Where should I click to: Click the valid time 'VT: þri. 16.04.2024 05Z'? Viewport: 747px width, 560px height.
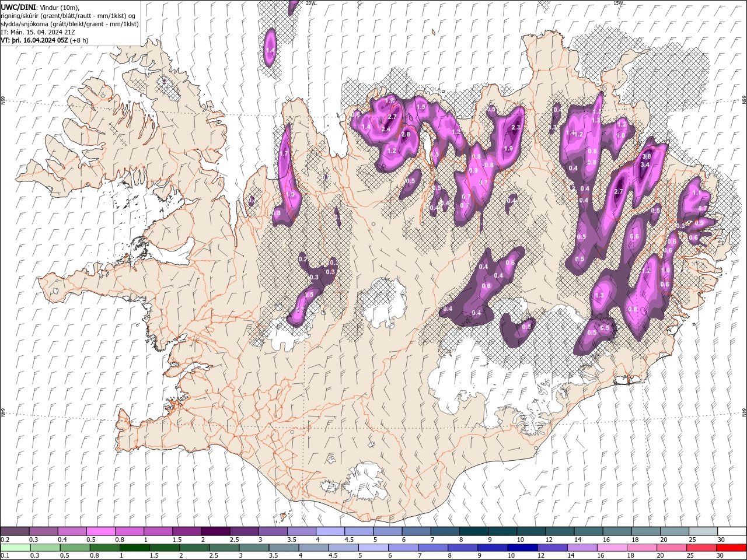click(x=34, y=40)
